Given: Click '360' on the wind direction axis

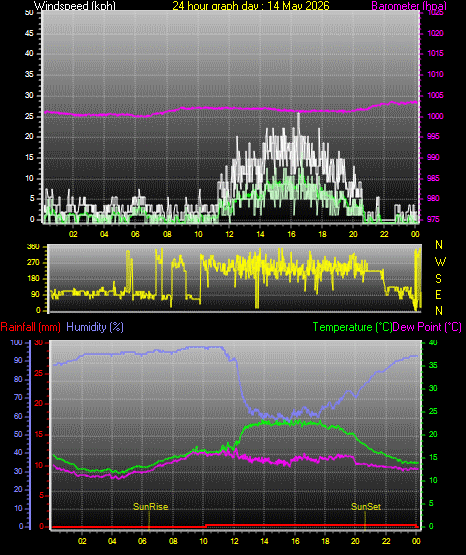Looking at the screenshot, I should pyautogui.click(x=33, y=247).
